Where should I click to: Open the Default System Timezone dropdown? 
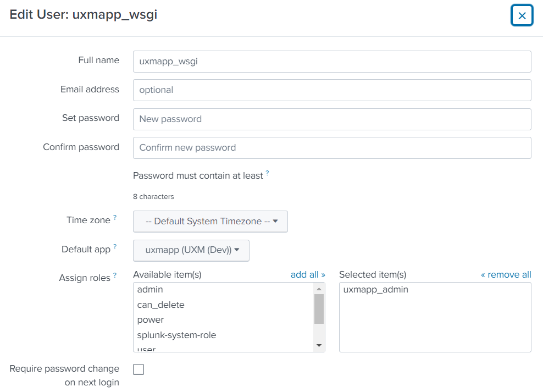[x=210, y=222]
